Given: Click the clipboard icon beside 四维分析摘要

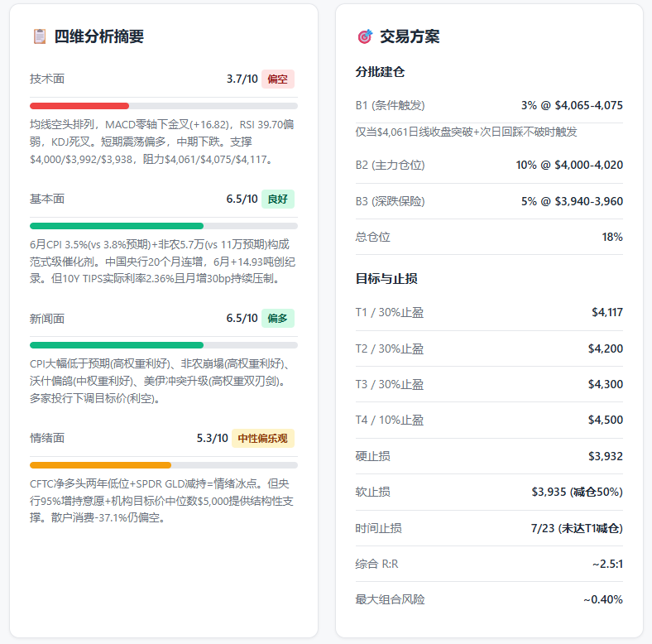Looking at the screenshot, I should click(40, 36).
